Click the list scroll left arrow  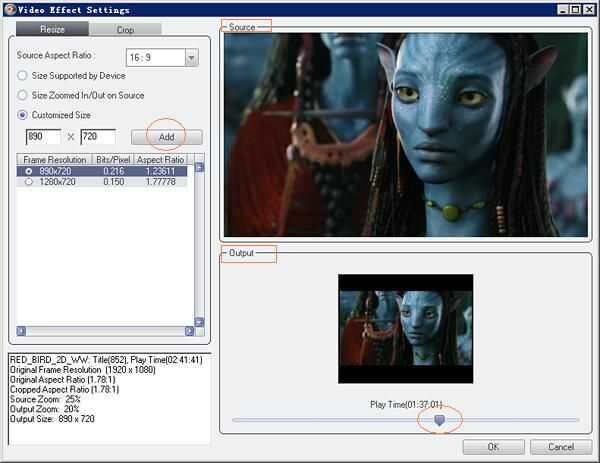(x=21, y=331)
